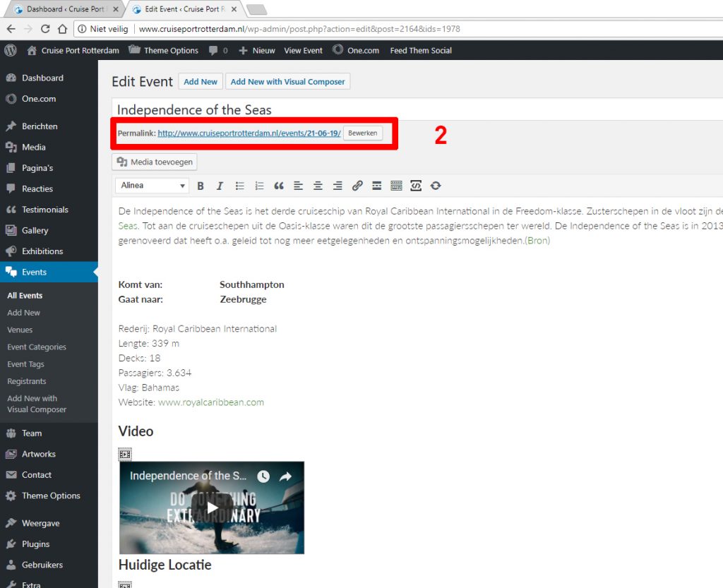
Task: Open Event Tags submenu item
Action: click(x=26, y=364)
